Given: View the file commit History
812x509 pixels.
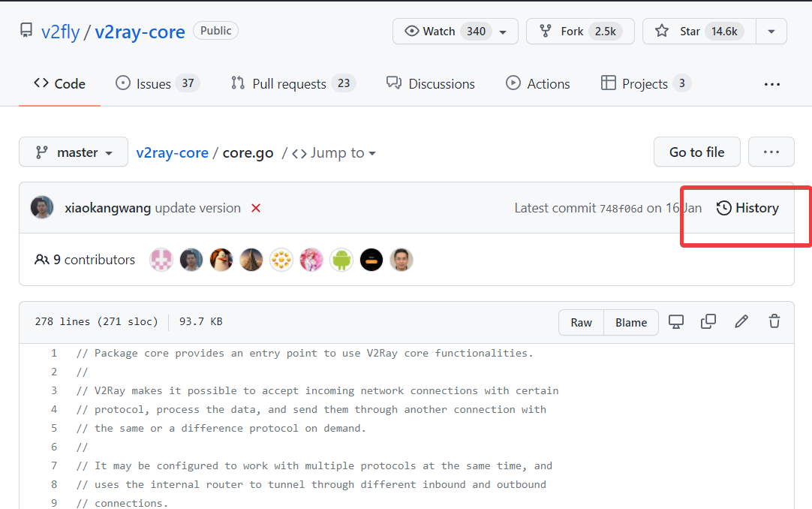Looking at the screenshot, I should (747, 208).
